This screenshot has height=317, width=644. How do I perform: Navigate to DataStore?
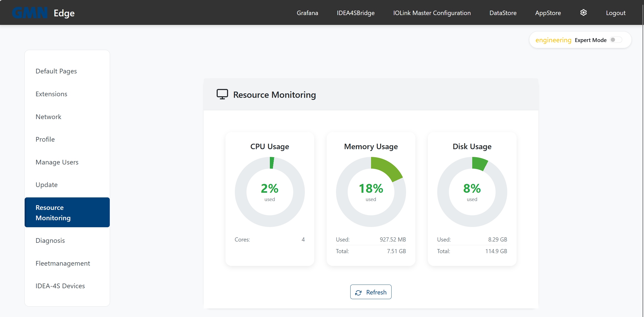pos(503,13)
